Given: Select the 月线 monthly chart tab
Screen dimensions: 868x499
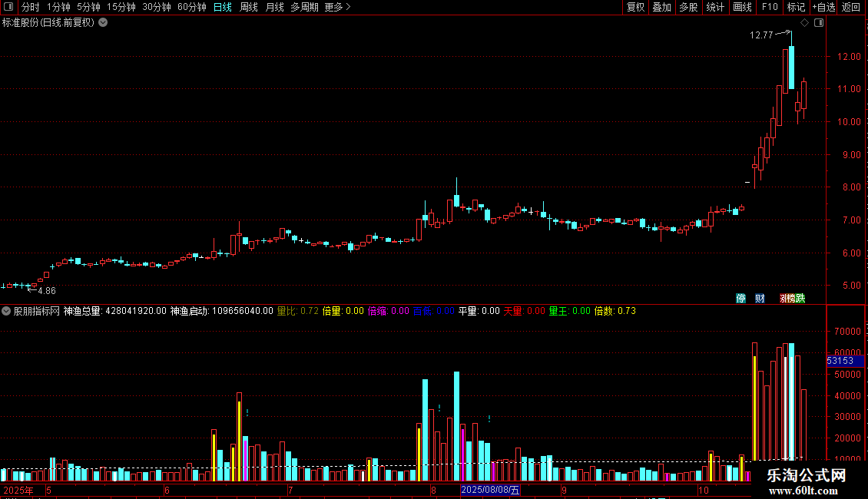Looking at the screenshot, I should 274,7.
